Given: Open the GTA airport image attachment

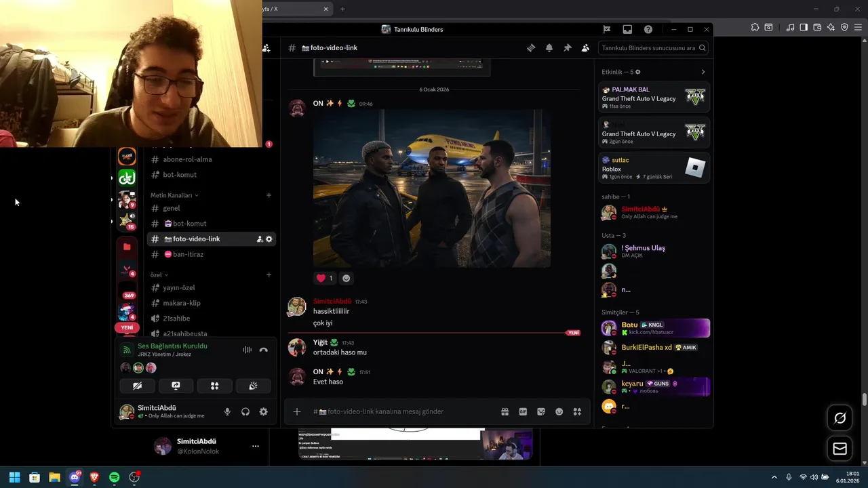Looking at the screenshot, I should pyautogui.click(x=432, y=188).
